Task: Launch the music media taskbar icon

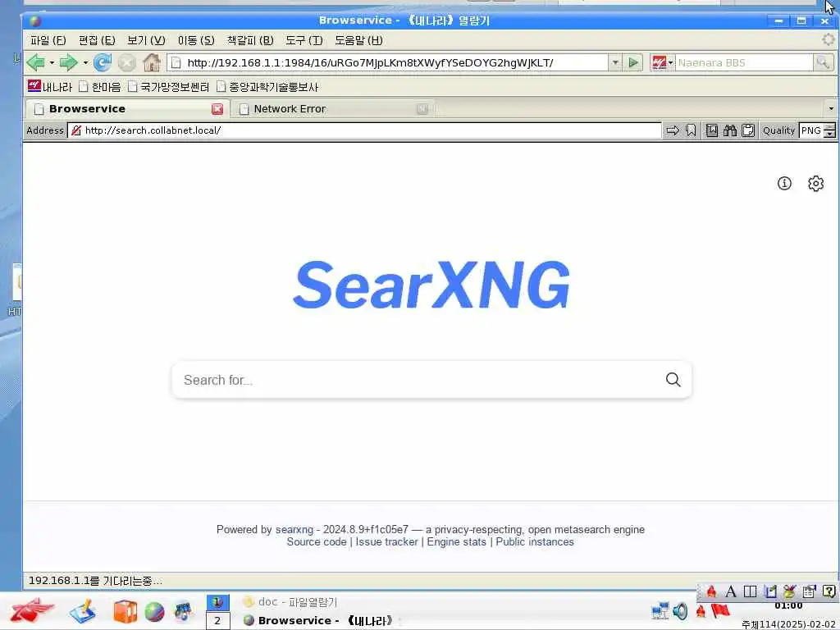Action: 183,611
